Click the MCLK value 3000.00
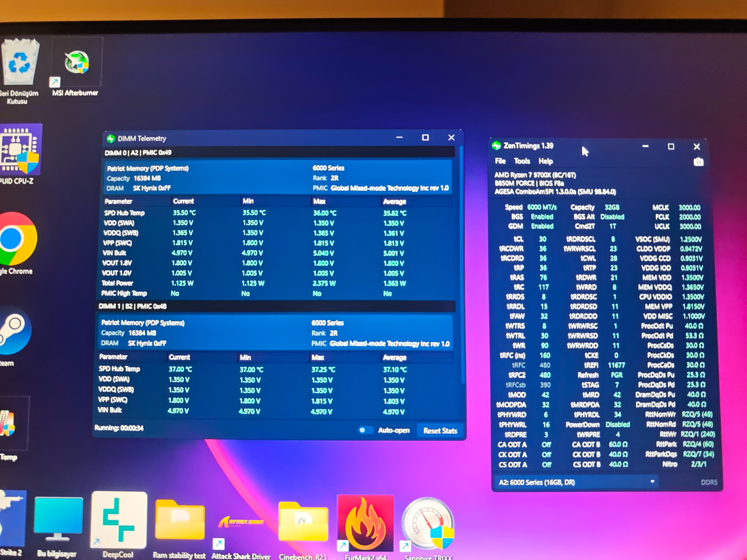 [x=690, y=207]
